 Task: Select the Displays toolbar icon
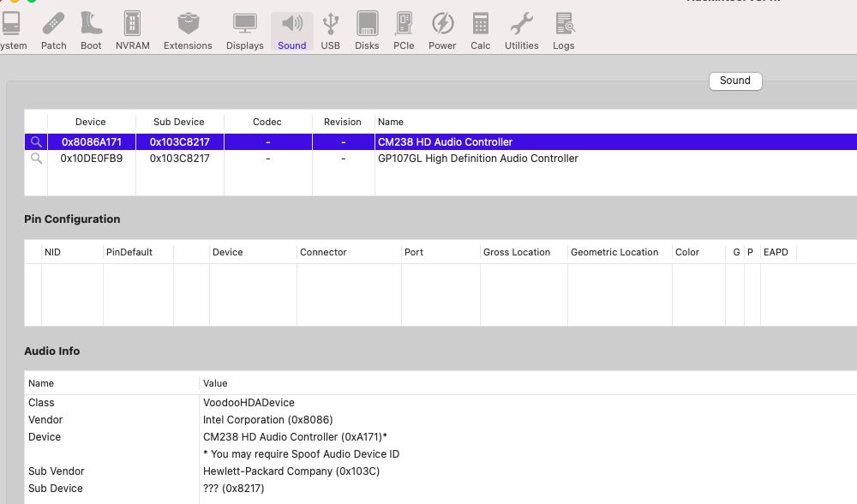tap(244, 26)
